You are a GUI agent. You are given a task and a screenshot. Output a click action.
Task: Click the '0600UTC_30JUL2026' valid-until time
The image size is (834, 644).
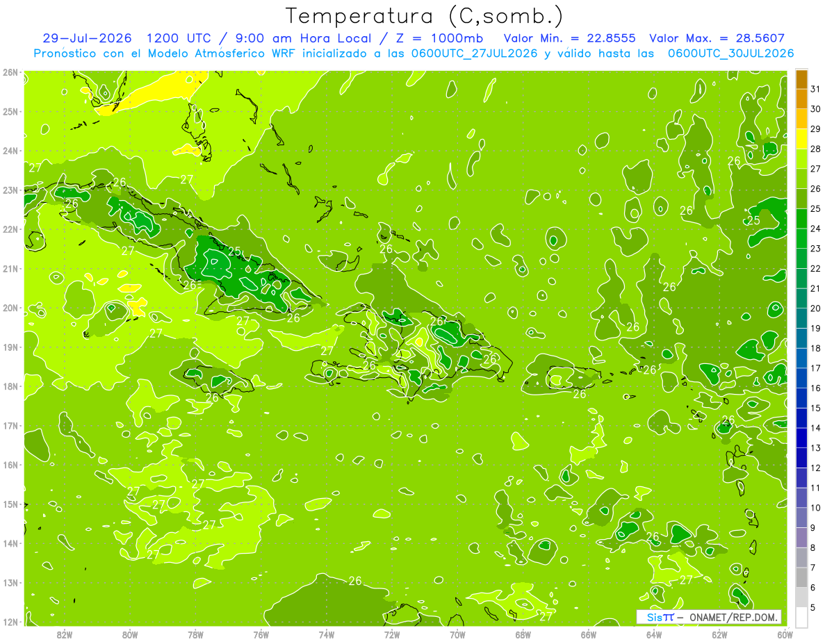pos(730,53)
